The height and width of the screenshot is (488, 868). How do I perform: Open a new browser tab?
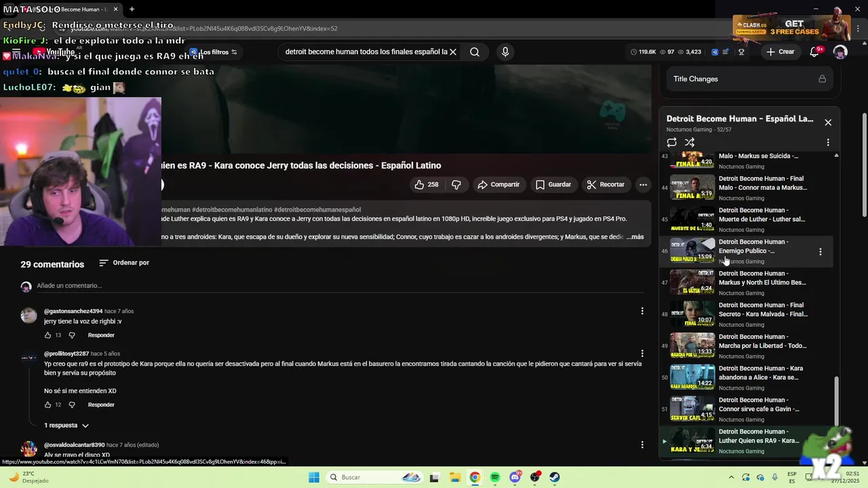pos(132,9)
